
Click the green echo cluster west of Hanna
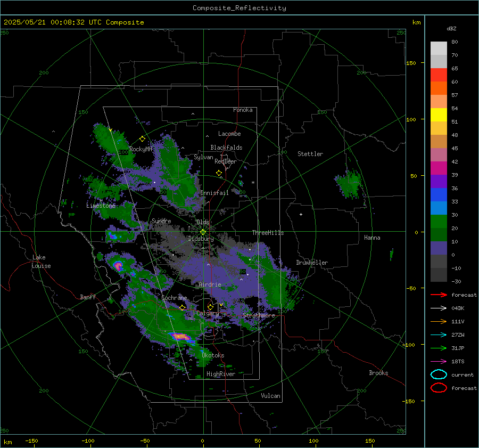(x=350, y=183)
